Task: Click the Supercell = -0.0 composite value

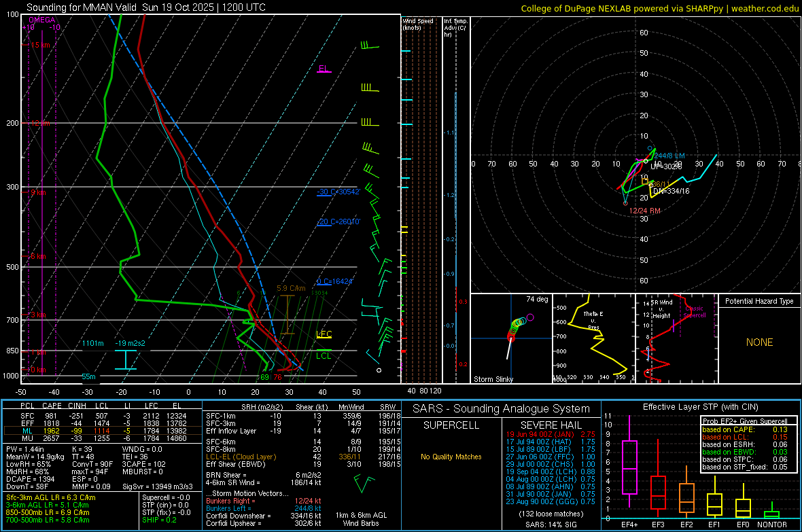Action: [166, 497]
